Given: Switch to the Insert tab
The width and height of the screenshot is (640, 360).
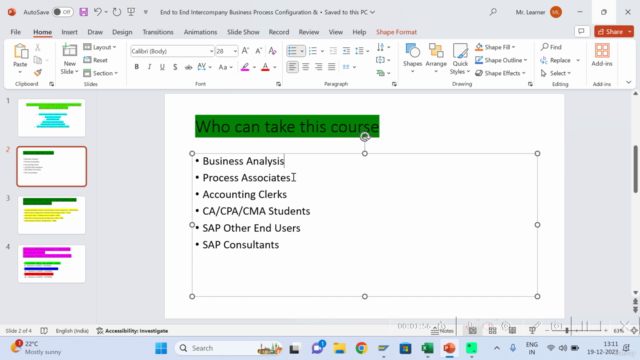Looking at the screenshot, I should [69, 32].
